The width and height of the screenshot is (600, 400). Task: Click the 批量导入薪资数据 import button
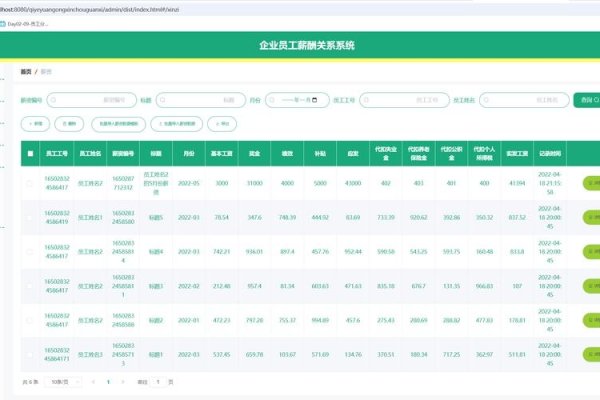click(x=177, y=124)
